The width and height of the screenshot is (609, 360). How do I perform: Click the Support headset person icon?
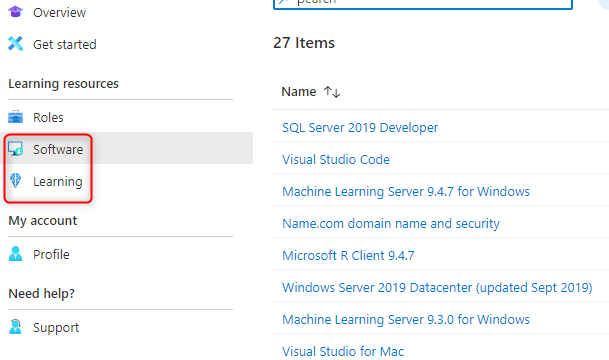click(16, 327)
